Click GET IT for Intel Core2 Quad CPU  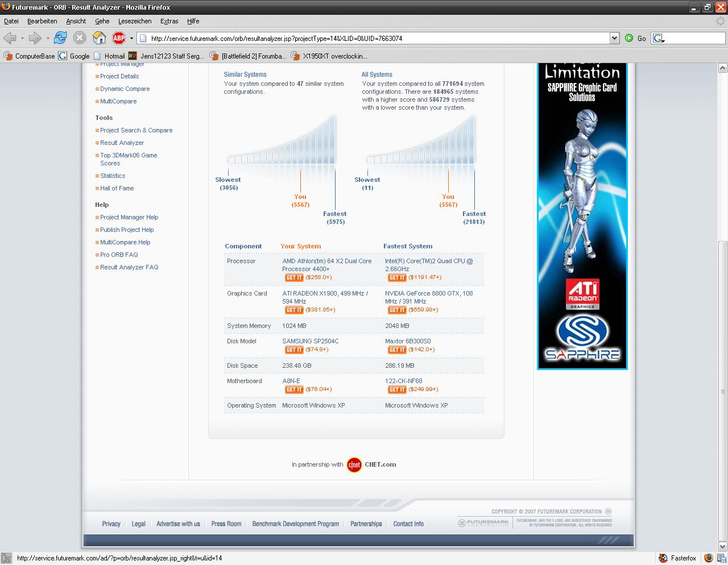point(397,278)
